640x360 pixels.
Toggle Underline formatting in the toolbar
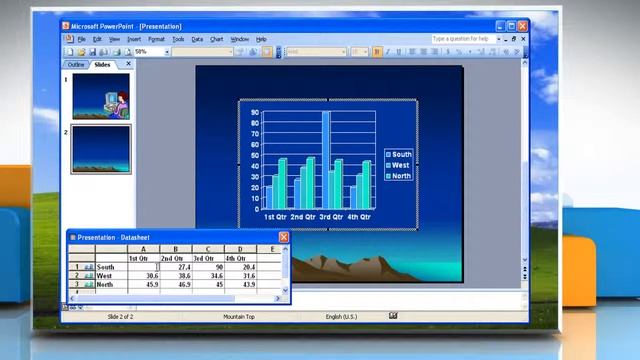tap(399, 52)
